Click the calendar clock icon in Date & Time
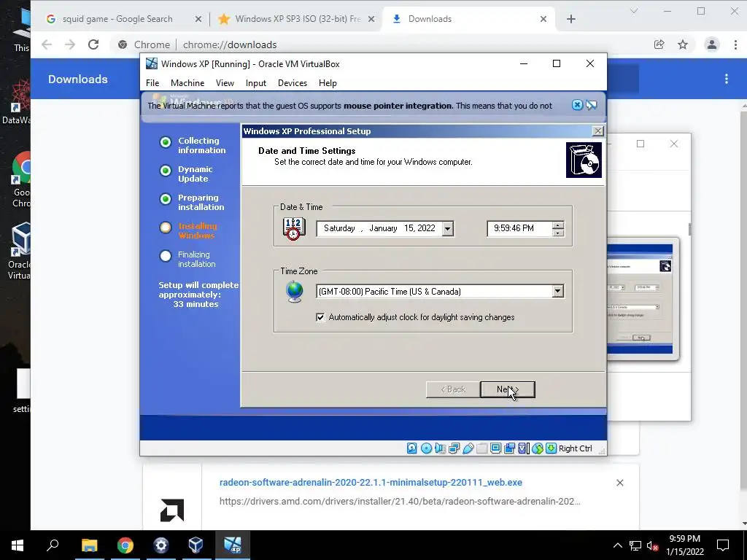 (x=293, y=228)
